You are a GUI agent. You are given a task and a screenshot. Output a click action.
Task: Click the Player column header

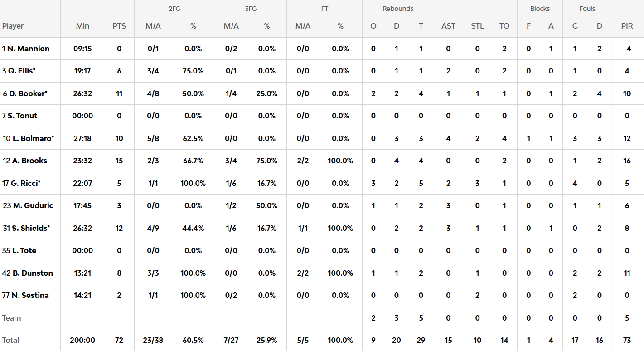[13, 26]
